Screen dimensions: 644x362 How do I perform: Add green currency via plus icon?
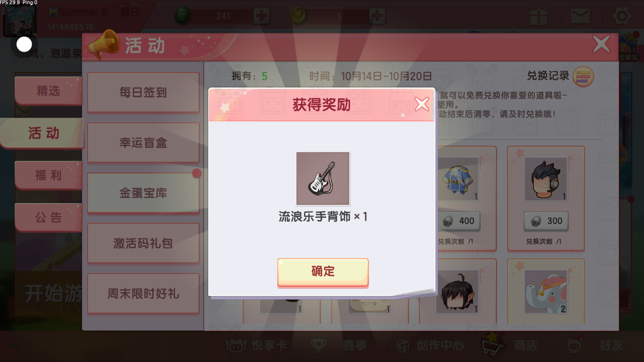pyautogui.click(x=261, y=16)
